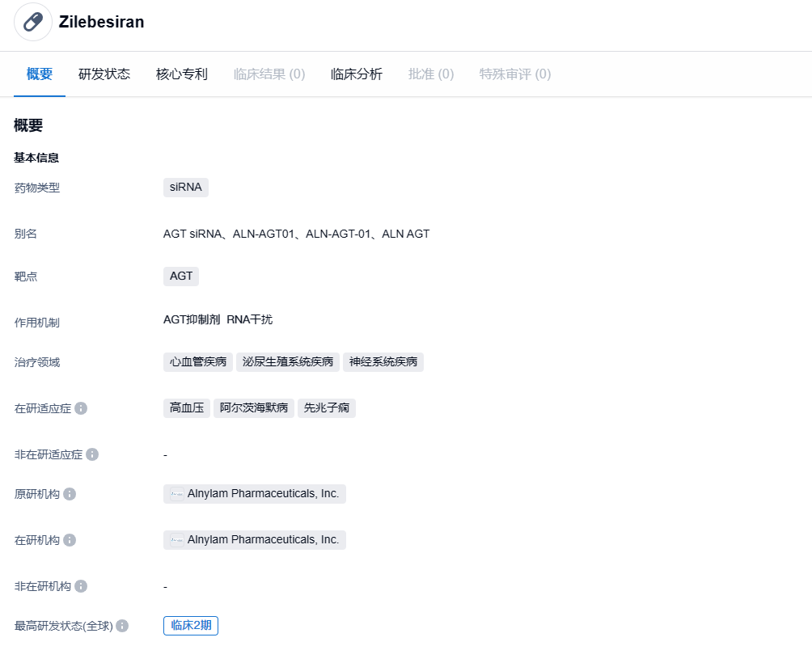Image resolution: width=812 pixels, height=646 pixels.
Task: Click company logo in 在研机构 row
Action: point(176,540)
